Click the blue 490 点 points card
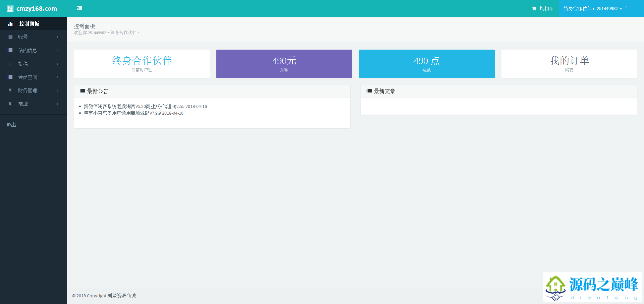The height and width of the screenshot is (304, 644). (x=427, y=64)
